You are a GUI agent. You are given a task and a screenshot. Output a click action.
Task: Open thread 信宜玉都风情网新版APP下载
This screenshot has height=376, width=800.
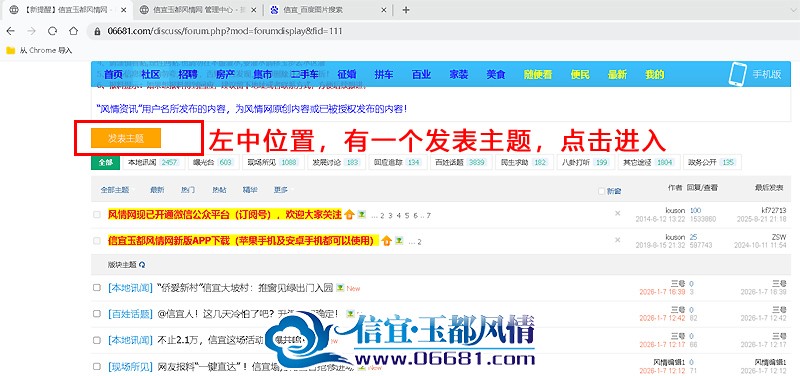pyautogui.click(x=243, y=240)
